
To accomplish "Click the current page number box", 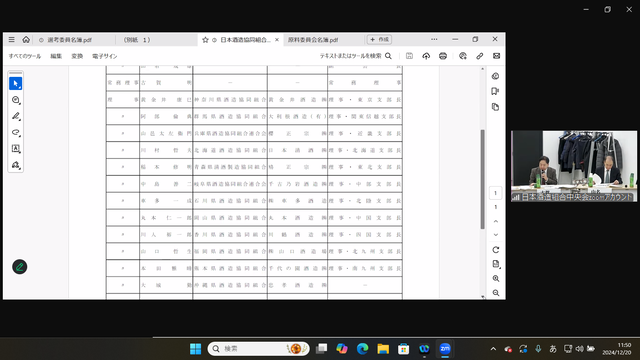I will pyautogui.click(x=496, y=193).
